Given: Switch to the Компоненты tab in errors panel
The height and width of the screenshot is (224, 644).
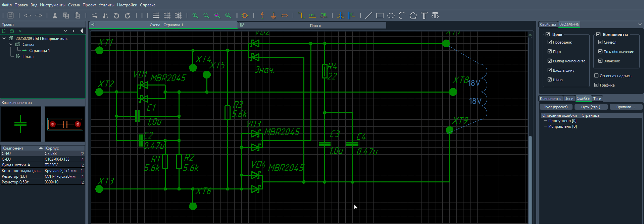Looking at the screenshot, I should point(550,99).
